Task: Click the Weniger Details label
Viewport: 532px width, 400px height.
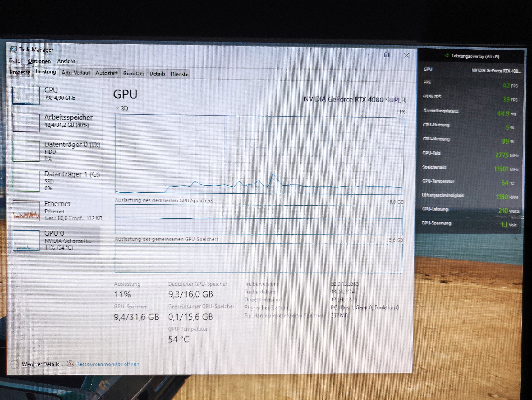Action: tap(40, 364)
